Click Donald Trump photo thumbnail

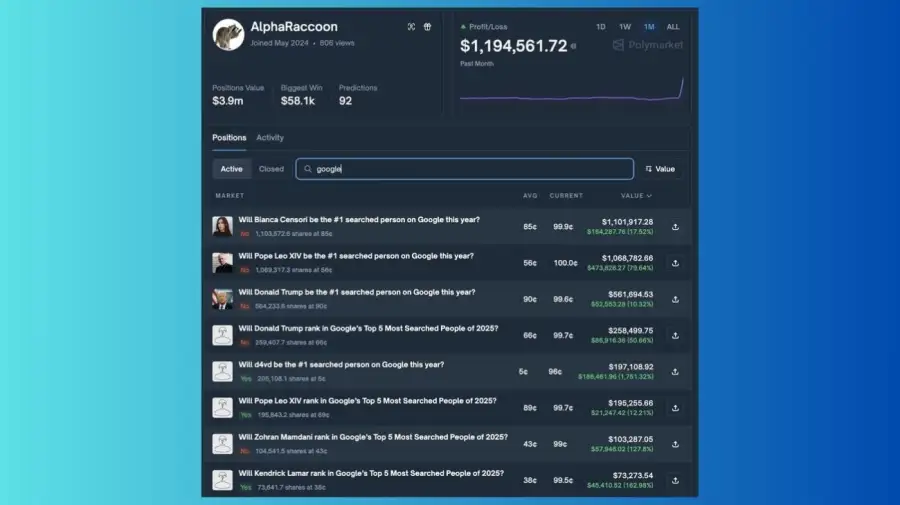click(222, 299)
